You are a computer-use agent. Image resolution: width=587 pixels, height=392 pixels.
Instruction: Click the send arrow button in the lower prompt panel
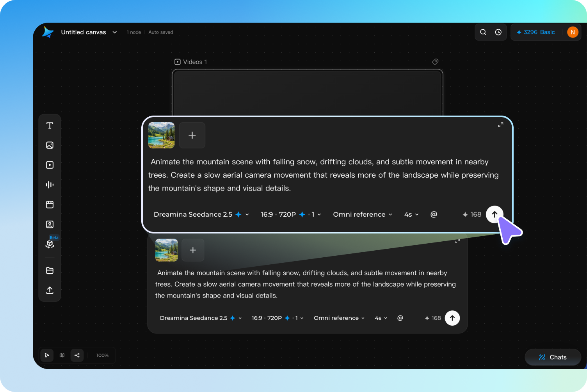point(452,318)
